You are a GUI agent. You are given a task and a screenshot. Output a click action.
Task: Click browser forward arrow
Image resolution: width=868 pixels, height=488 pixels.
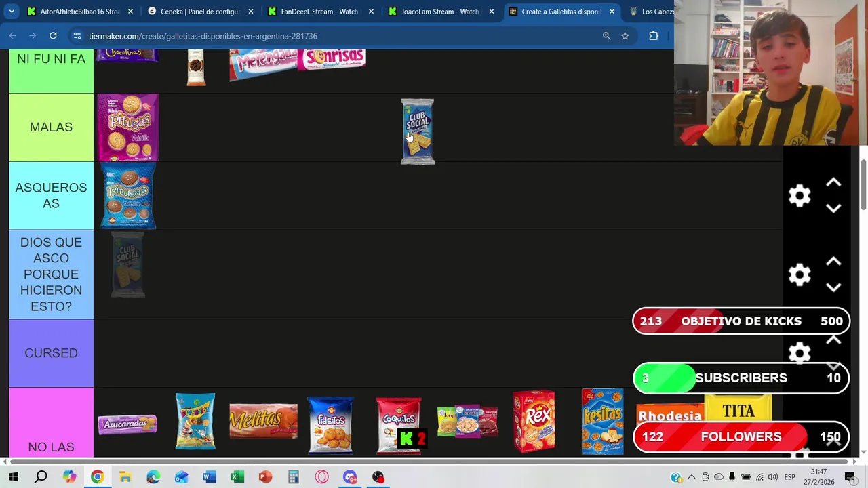click(33, 36)
